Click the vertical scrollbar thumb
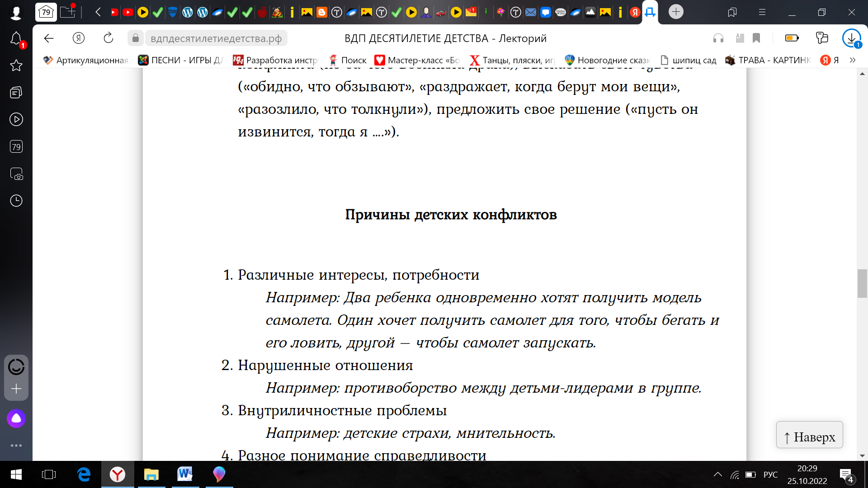This screenshot has height=488, width=868. [862, 283]
